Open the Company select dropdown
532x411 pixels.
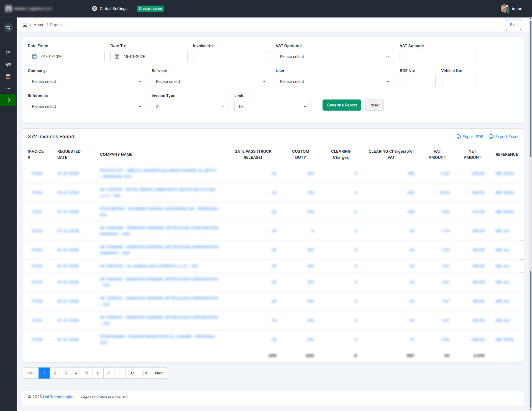coord(87,81)
